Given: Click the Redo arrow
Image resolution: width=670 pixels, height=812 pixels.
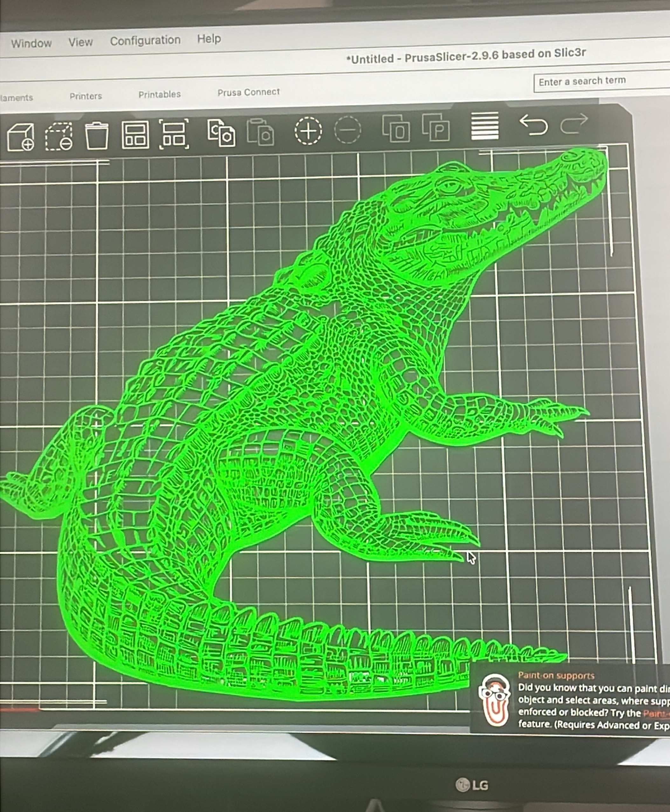Looking at the screenshot, I should (x=574, y=123).
